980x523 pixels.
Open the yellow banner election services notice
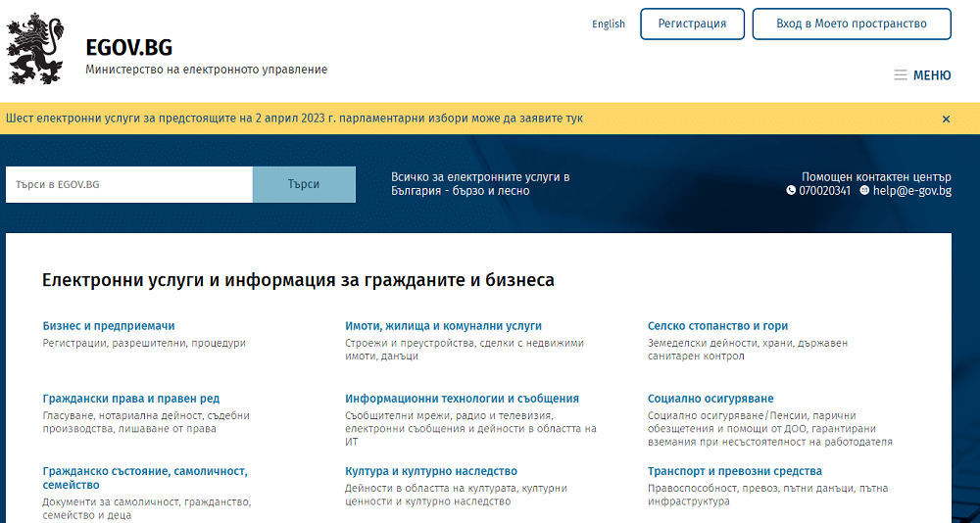(x=294, y=119)
